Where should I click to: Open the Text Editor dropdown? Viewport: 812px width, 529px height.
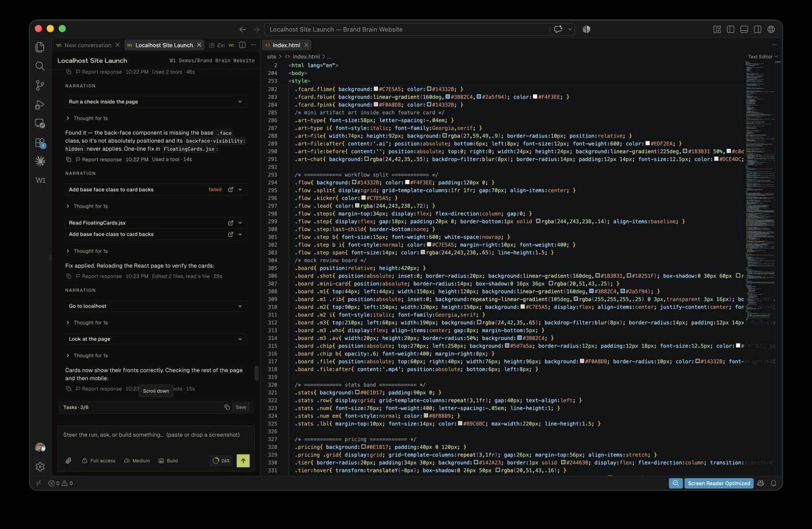[x=763, y=57]
